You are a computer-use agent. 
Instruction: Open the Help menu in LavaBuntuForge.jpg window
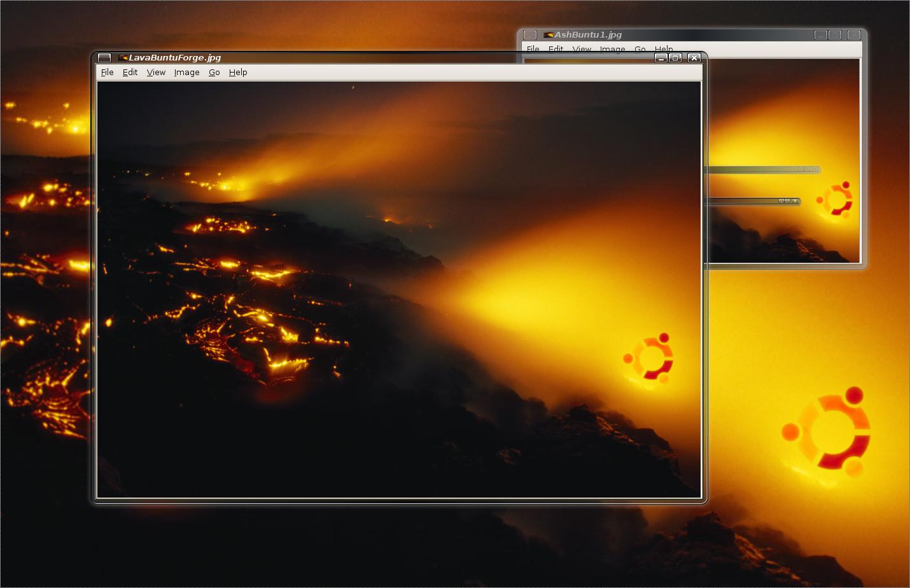point(238,73)
